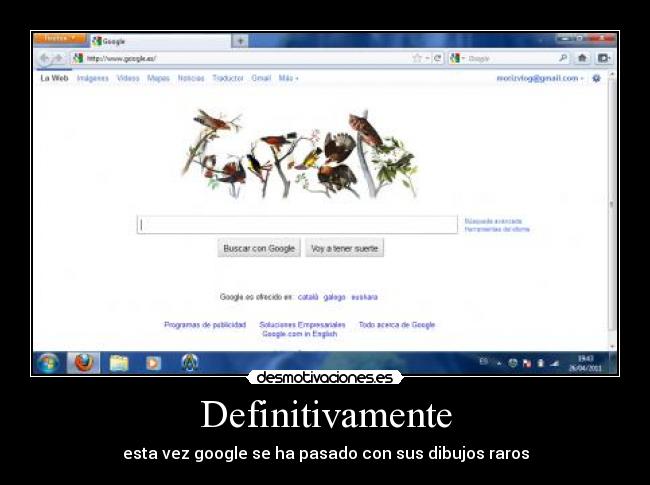
Task: Open a new tab with plus button
Action: pyautogui.click(x=240, y=41)
